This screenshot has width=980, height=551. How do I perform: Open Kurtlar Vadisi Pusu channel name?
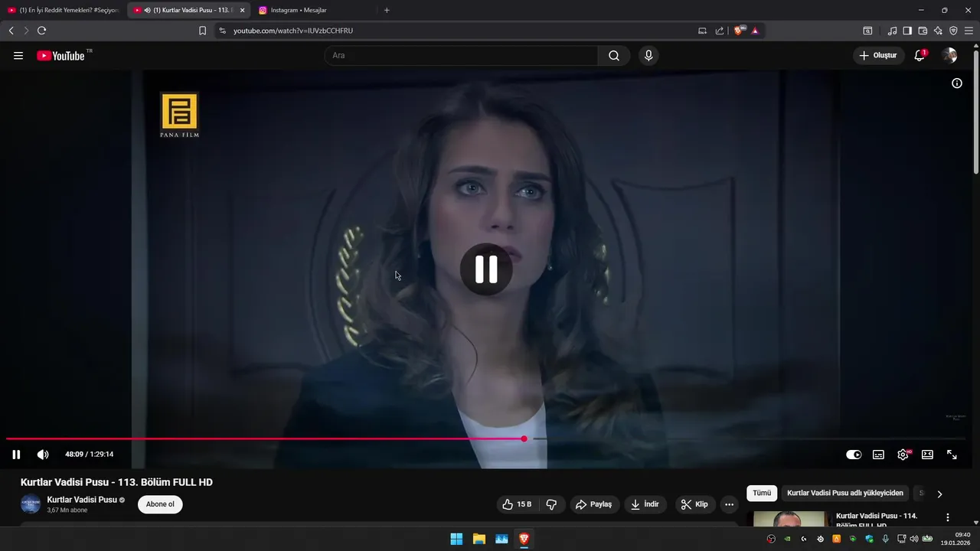coord(82,500)
